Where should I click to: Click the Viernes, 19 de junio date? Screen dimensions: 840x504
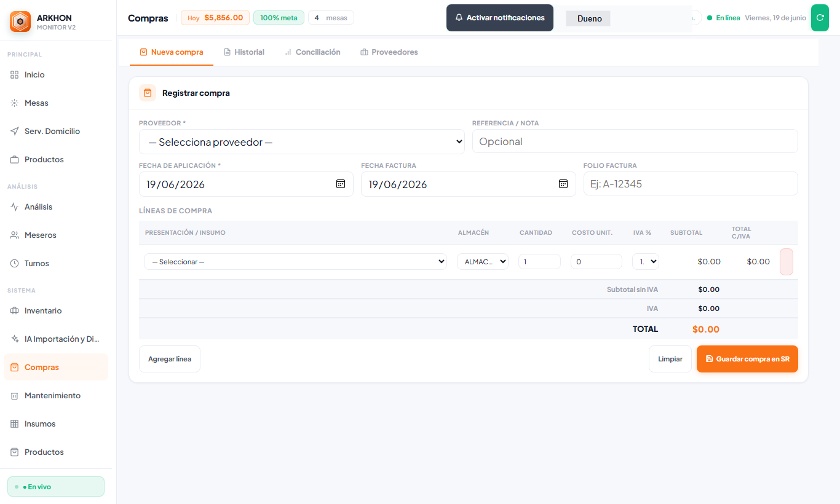click(775, 18)
